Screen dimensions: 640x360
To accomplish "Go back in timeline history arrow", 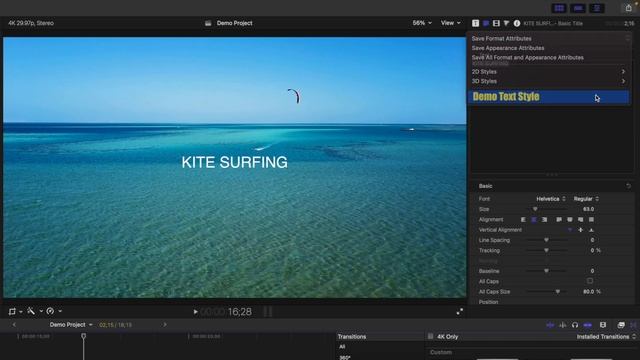I will click(x=14, y=324).
